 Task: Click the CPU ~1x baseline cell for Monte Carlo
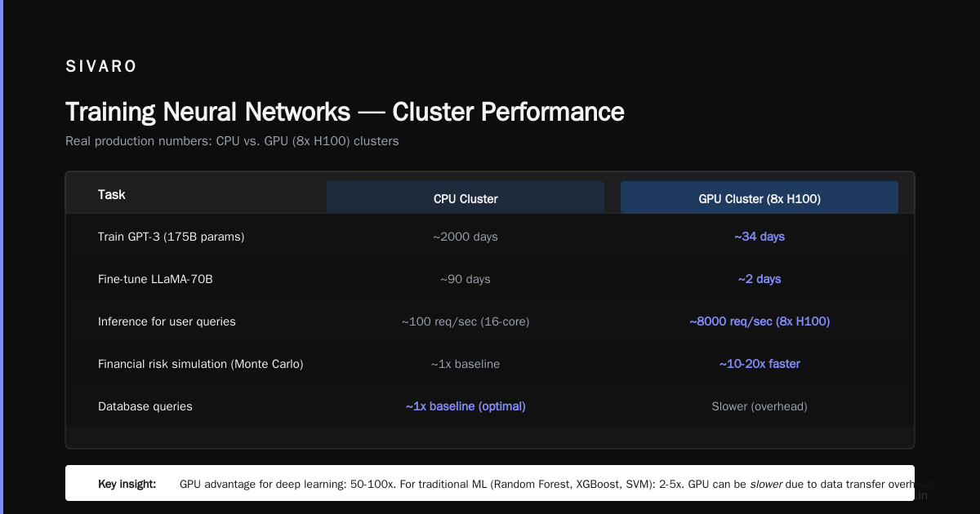(x=465, y=364)
